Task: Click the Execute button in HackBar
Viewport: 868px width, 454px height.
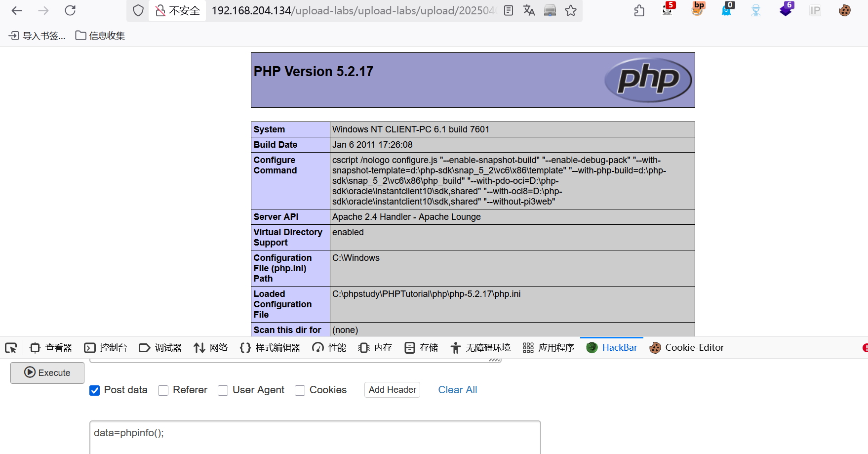Action: coord(47,372)
